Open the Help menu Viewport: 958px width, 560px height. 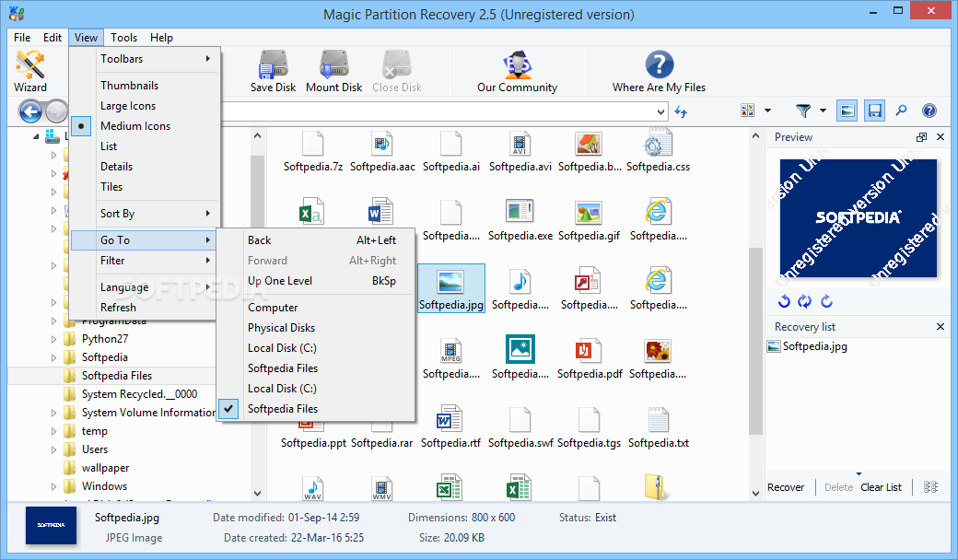click(161, 37)
